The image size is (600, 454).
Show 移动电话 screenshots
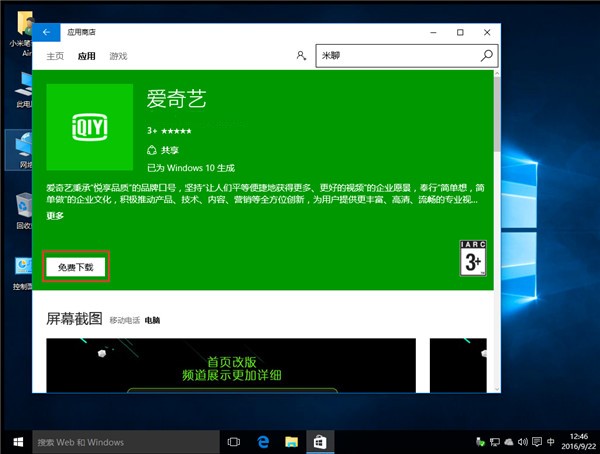125,320
